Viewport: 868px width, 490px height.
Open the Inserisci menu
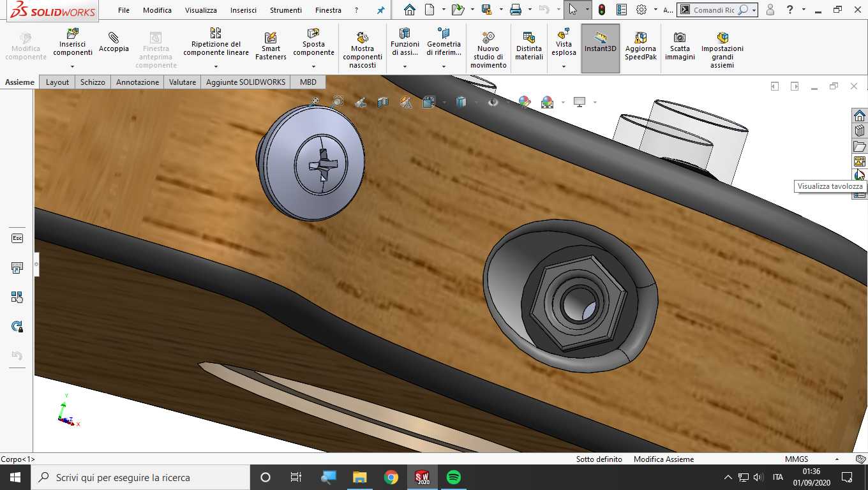(x=243, y=10)
